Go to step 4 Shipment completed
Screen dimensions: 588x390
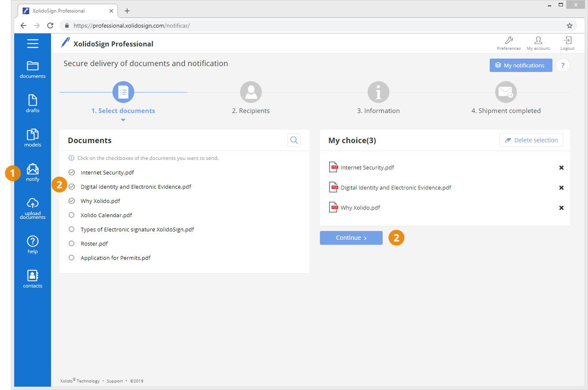pyautogui.click(x=506, y=111)
